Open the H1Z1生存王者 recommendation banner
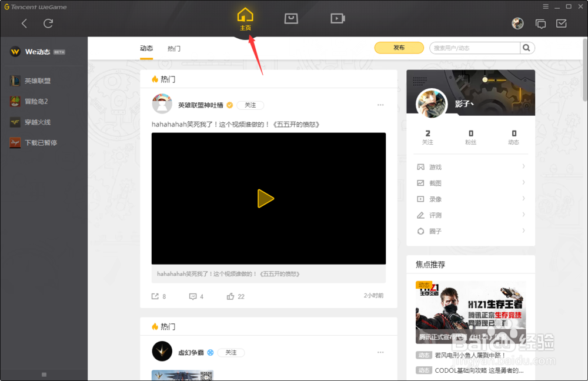 click(x=470, y=312)
